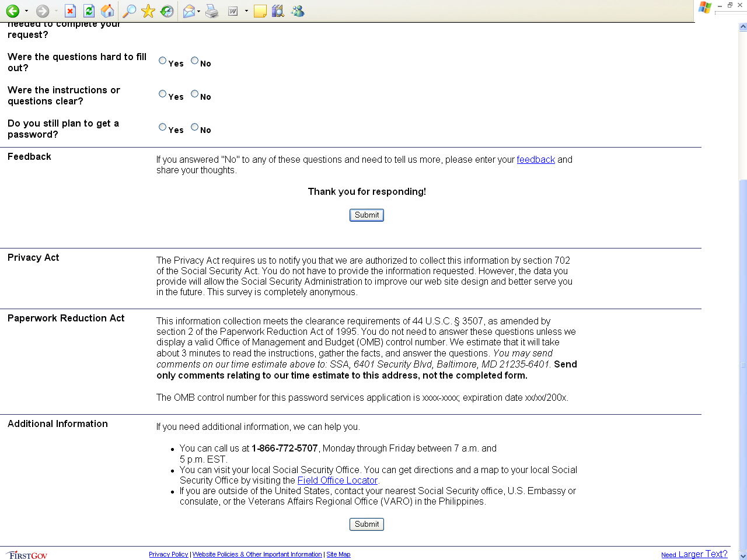Open the Site Map footer link
Viewport: 747px width, 560px height.
(338, 555)
